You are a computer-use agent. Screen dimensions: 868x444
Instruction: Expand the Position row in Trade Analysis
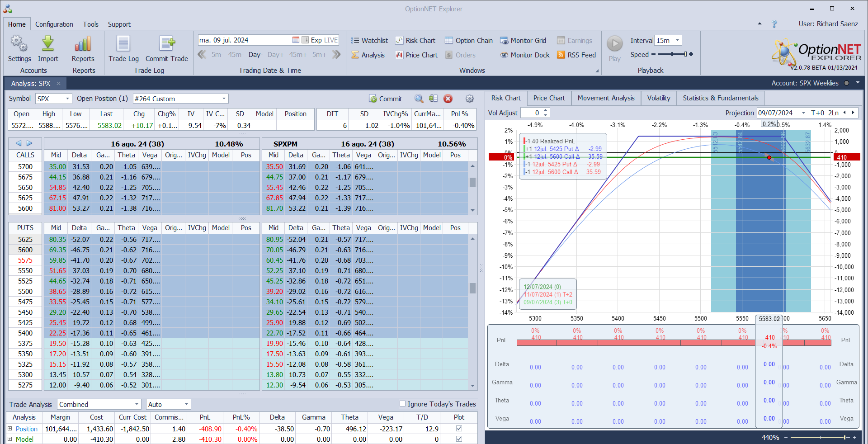pos(9,428)
